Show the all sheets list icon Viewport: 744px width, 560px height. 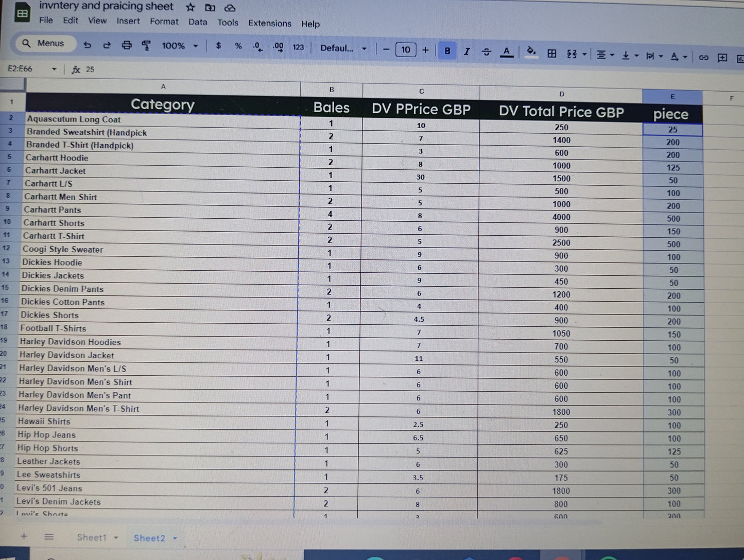pyautogui.click(x=49, y=537)
